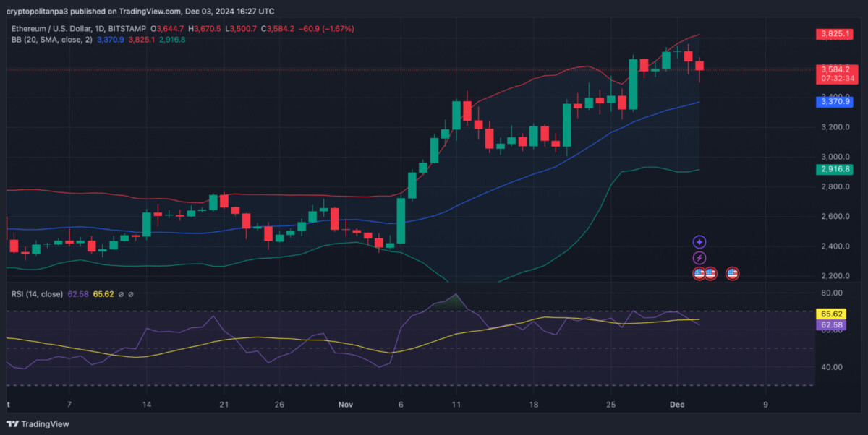Open the rightmost US flag economic event icon

(731, 273)
